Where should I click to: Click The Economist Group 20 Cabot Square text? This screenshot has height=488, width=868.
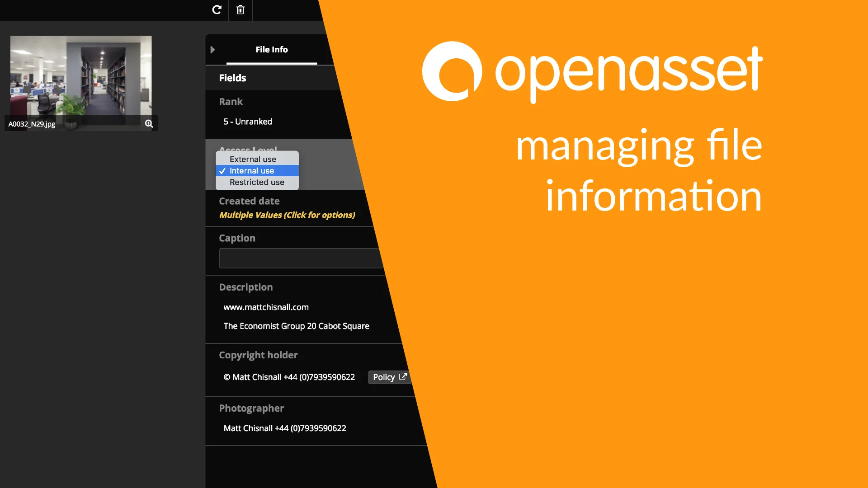tap(296, 326)
